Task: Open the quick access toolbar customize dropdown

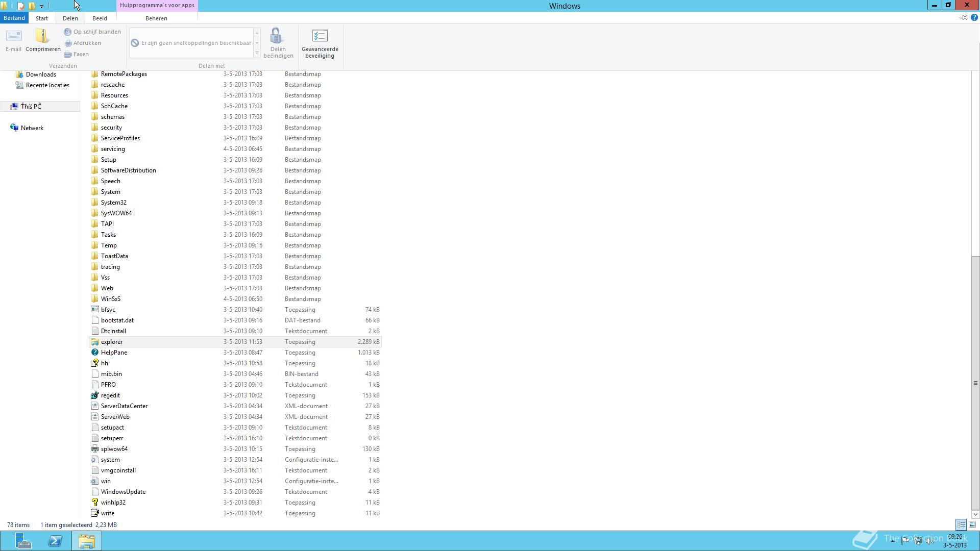Action: click(41, 6)
